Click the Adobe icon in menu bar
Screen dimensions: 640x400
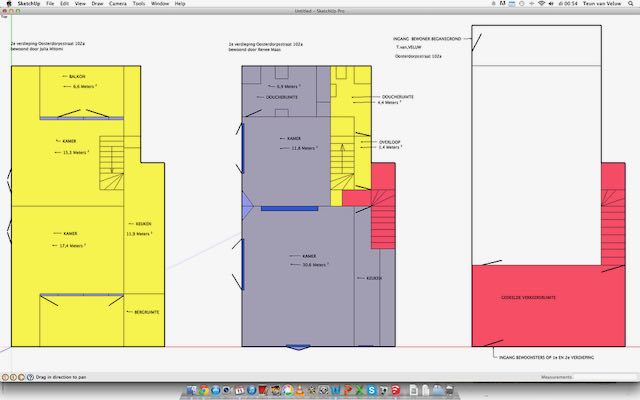[502, 4]
